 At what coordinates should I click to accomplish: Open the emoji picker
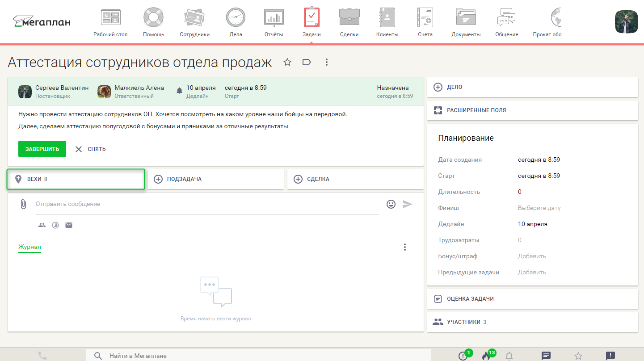391,204
